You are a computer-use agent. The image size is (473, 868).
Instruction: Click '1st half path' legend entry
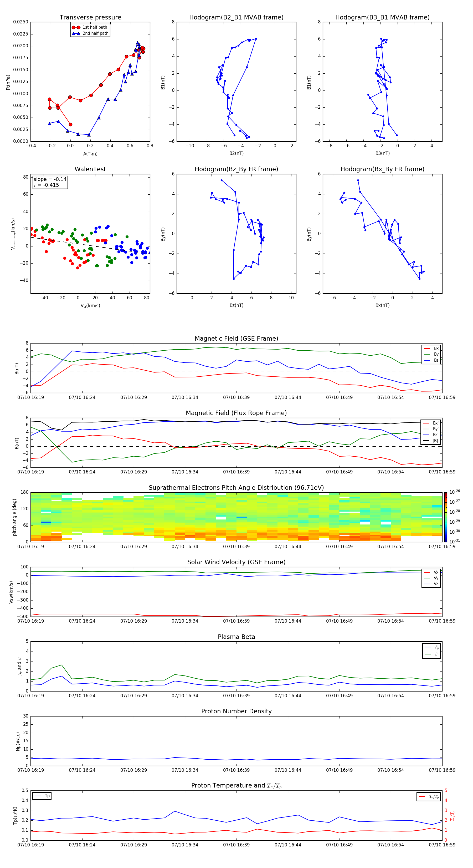tap(90, 27)
